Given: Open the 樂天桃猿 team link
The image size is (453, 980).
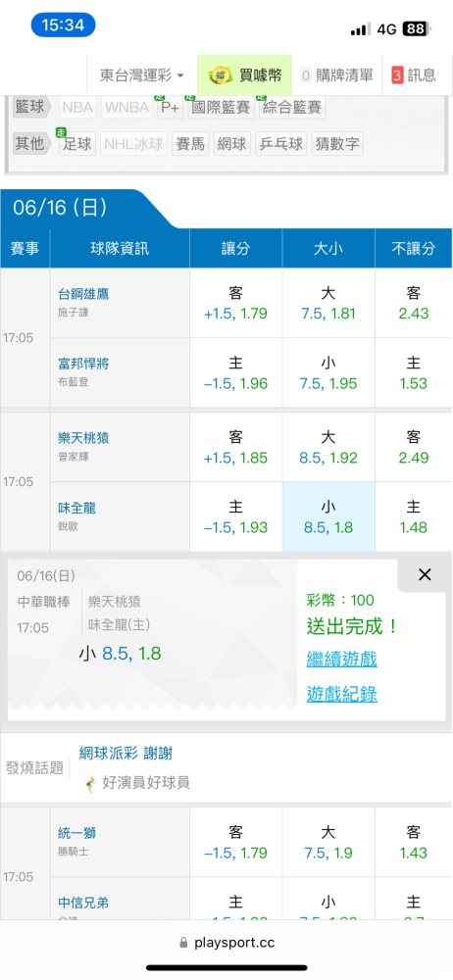Looking at the screenshot, I should point(84,438).
